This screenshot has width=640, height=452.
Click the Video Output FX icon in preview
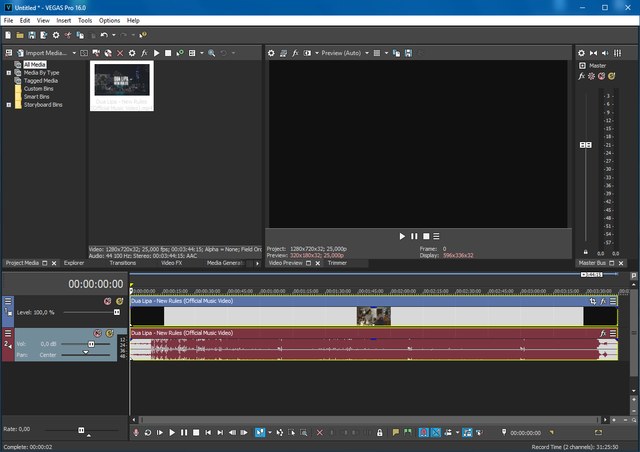click(295, 52)
